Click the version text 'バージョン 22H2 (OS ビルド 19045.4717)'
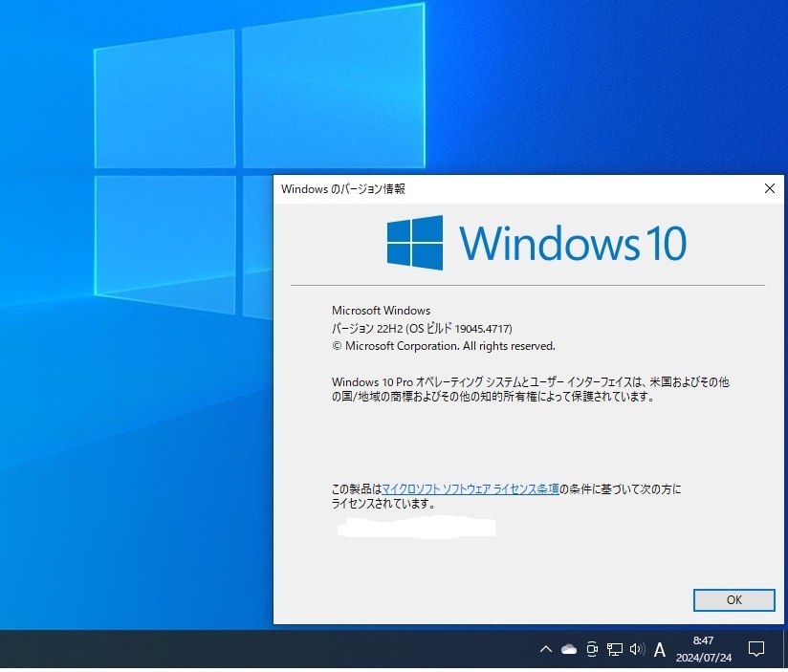The image size is (788, 672). (422, 329)
